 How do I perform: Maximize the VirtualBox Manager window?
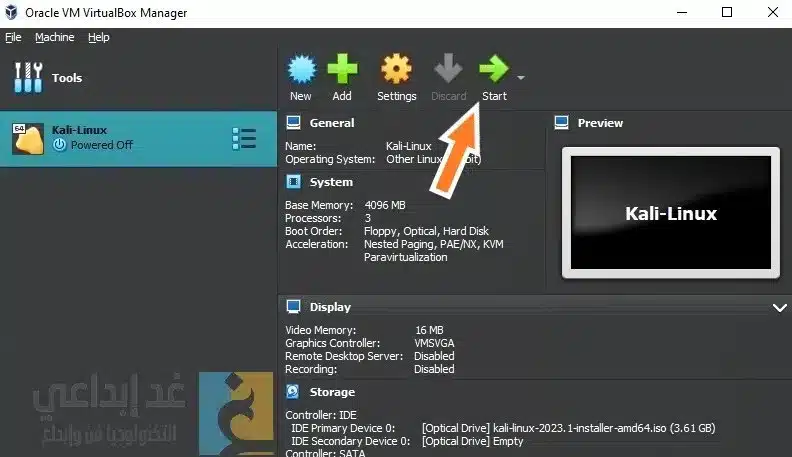(727, 12)
